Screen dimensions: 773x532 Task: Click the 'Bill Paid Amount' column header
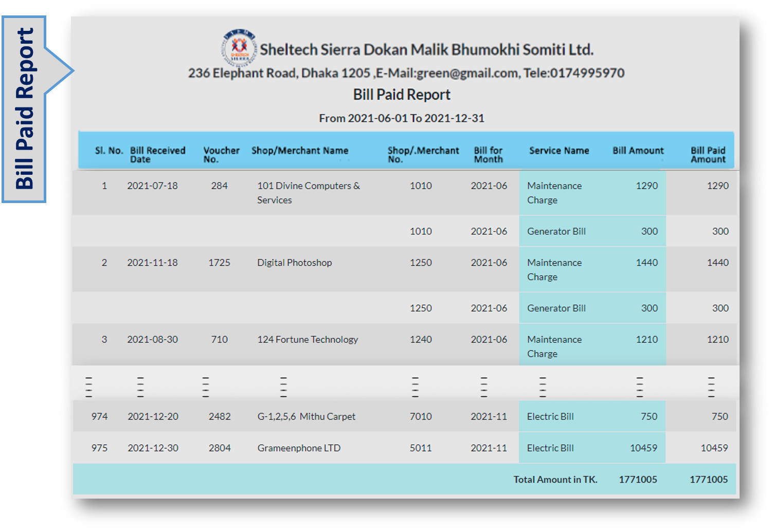tap(708, 155)
